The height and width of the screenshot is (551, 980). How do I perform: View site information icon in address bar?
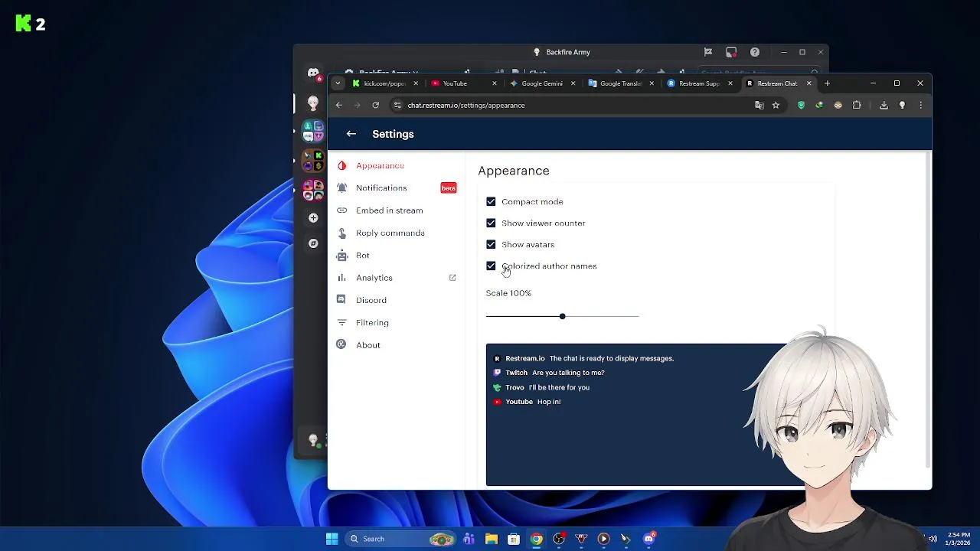[397, 105]
